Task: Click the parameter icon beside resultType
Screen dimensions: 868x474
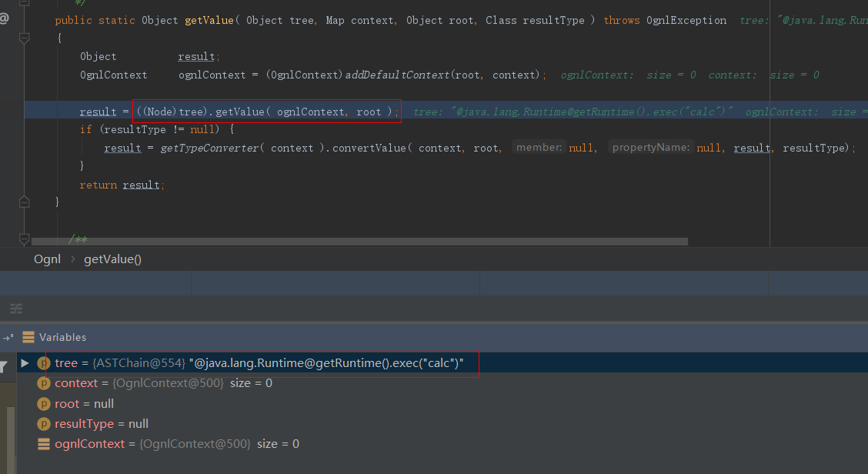Action: [43, 424]
